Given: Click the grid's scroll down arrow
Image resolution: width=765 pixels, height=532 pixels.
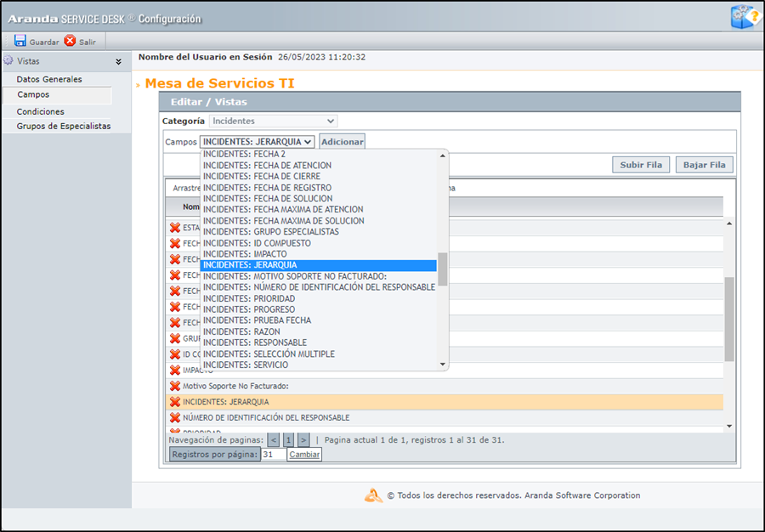Looking at the screenshot, I should 729,426.
